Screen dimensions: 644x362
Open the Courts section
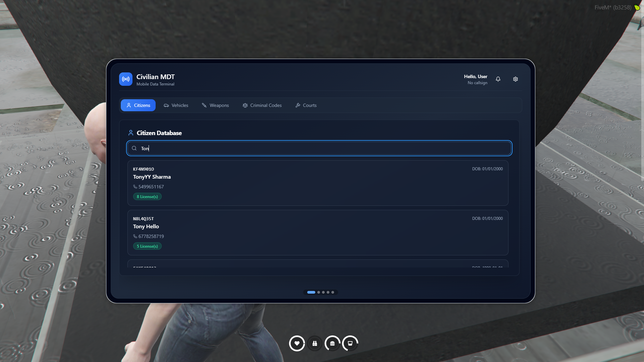pos(306,105)
